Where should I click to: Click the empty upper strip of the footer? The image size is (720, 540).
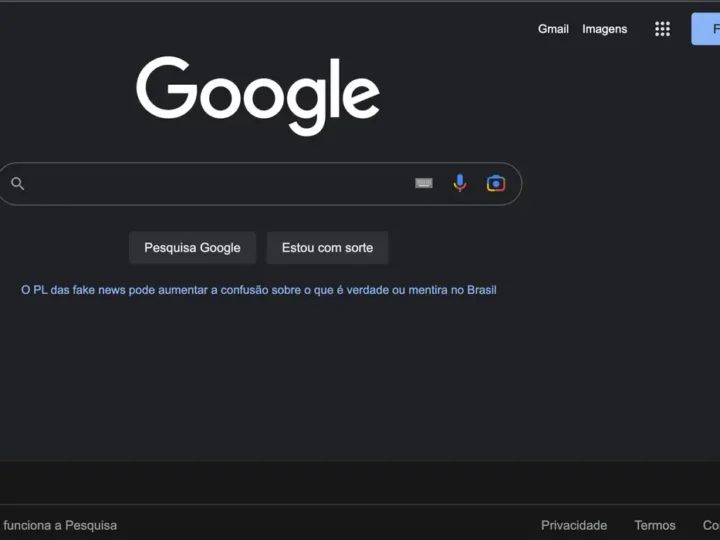pyautogui.click(x=360, y=482)
